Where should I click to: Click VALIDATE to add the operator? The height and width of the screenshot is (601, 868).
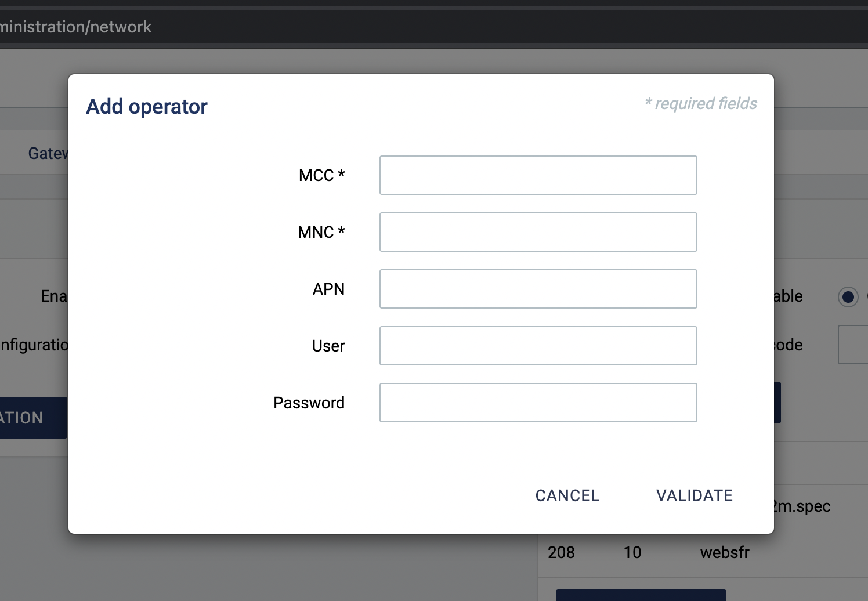(x=694, y=495)
